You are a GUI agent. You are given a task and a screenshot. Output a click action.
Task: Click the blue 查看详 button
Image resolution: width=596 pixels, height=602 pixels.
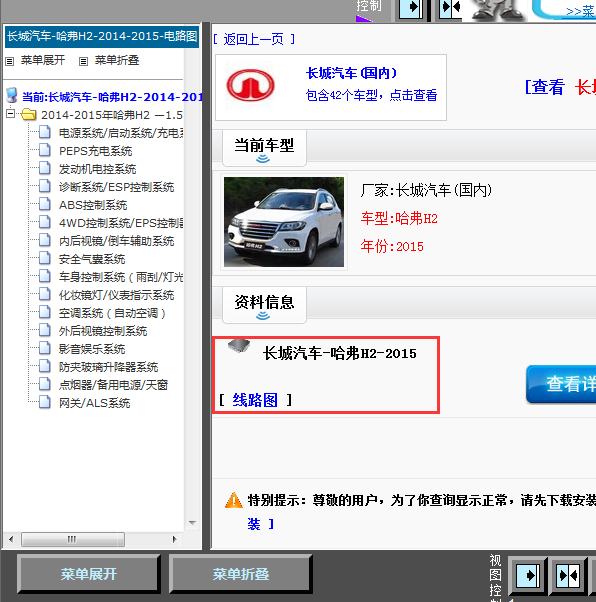click(561, 384)
